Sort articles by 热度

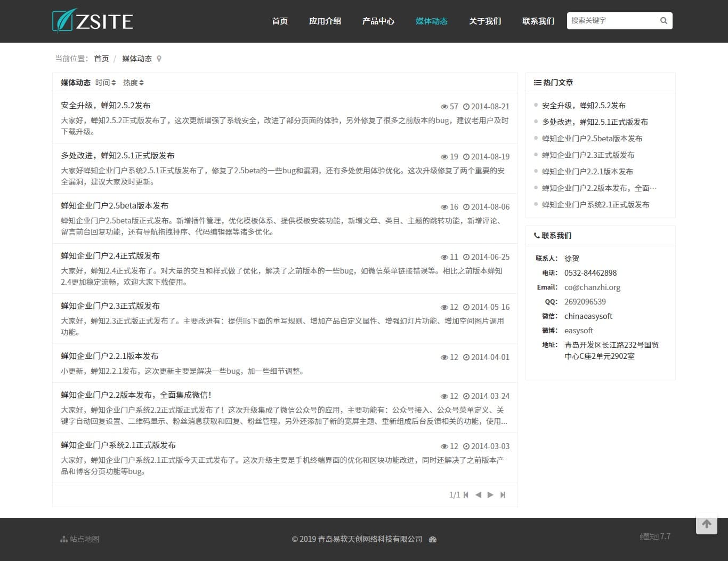point(133,83)
